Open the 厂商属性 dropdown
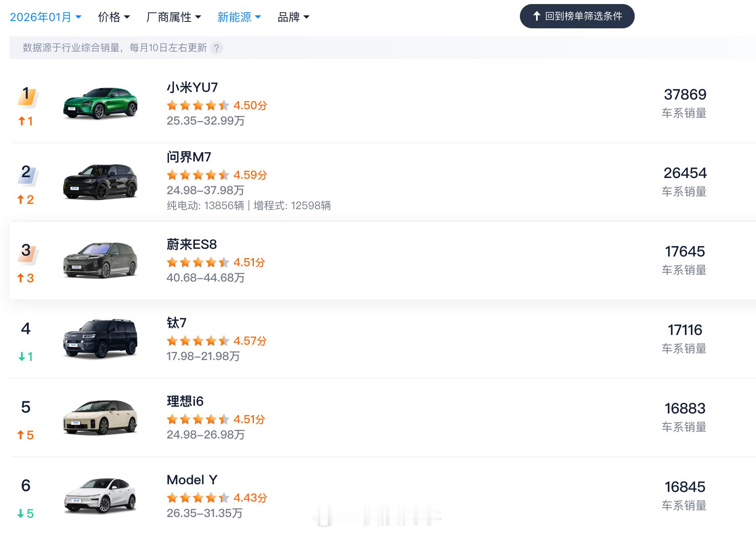 click(173, 17)
